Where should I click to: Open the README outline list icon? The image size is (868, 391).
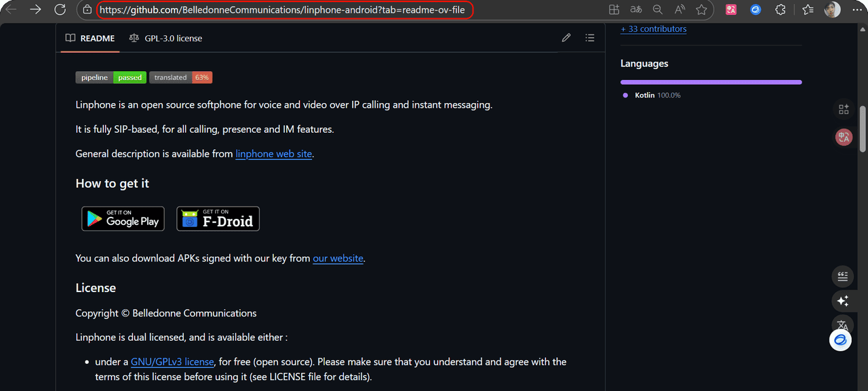point(590,38)
